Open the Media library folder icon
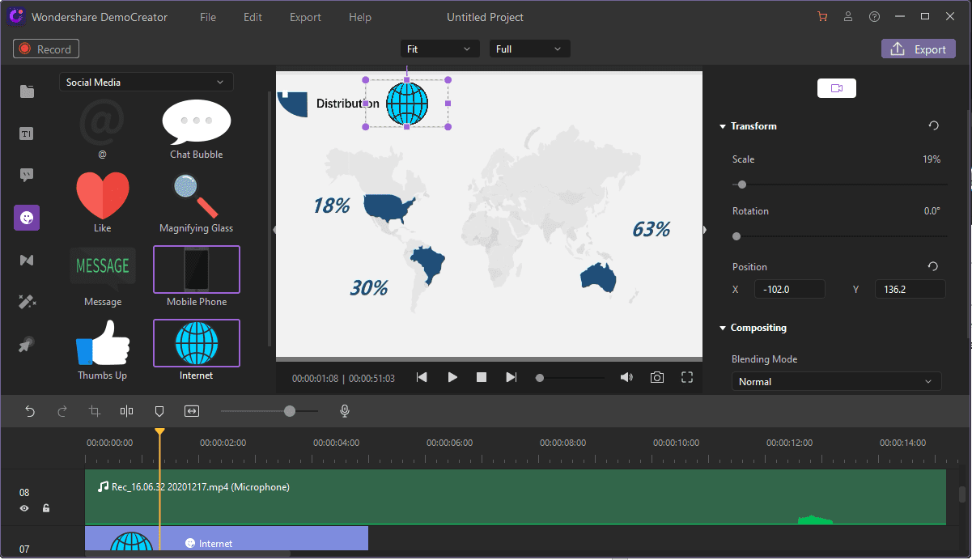Screen dimensions: 972x560 click(27, 91)
